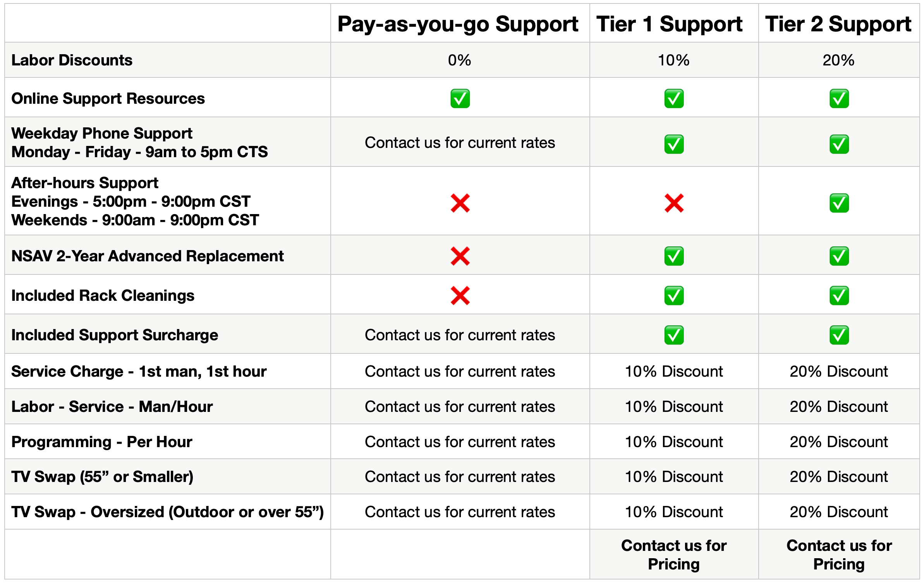Click Tier 2 Contact us for Pricing

coord(839,555)
